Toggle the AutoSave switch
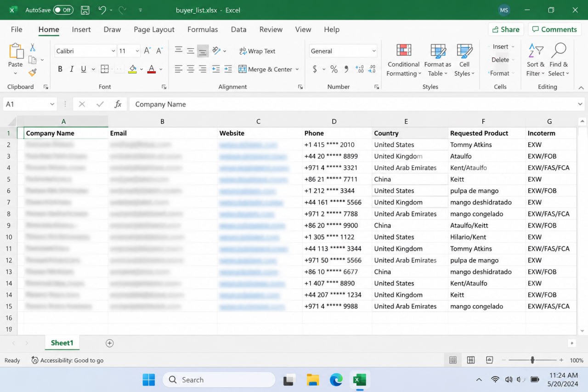Image resolution: width=588 pixels, height=392 pixels. pyautogui.click(x=63, y=10)
